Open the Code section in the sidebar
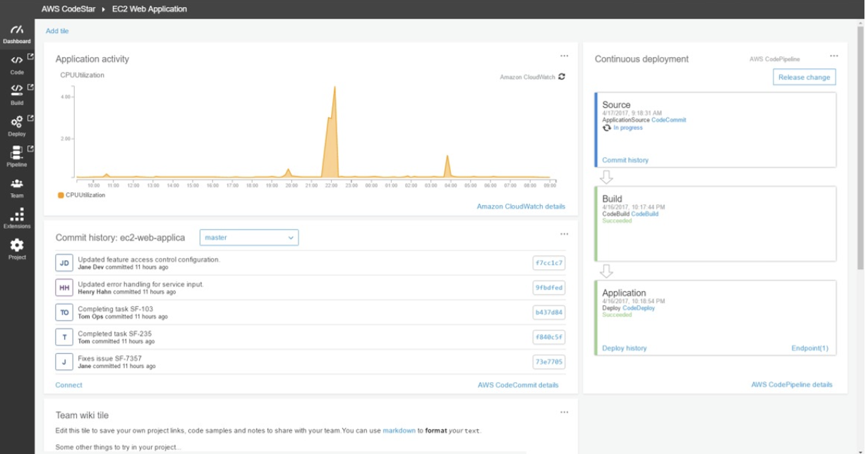868x454 pixels. (16, 63)
